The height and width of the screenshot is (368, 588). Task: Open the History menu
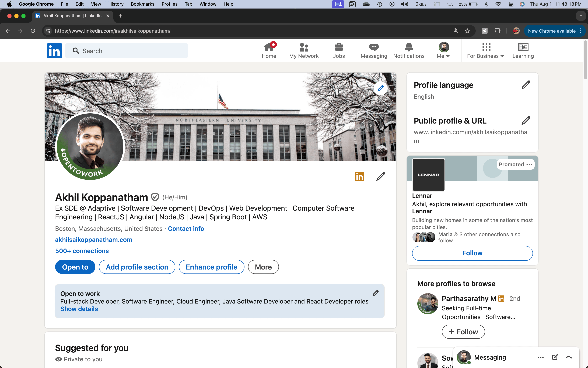116,4
